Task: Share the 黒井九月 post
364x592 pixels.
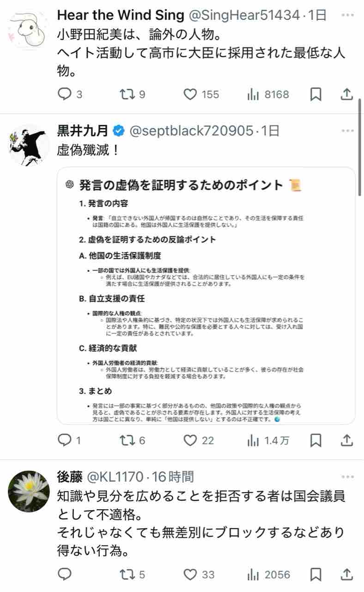Action: click(x=347, y=440)
